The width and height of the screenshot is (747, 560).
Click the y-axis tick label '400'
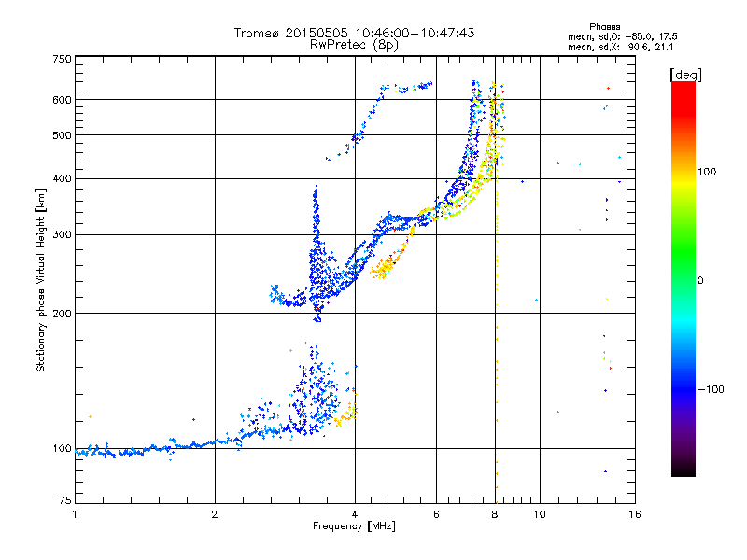(62, 178)
